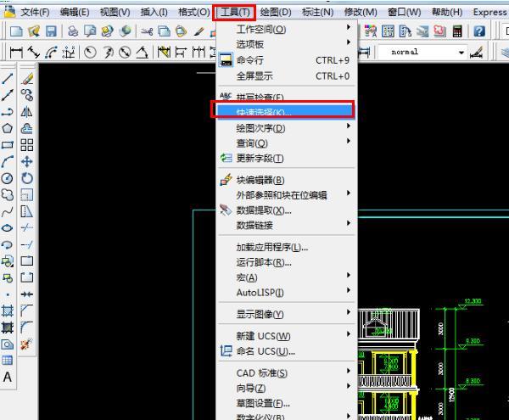
Task: Open the 视图(V) menu
Action: 115,13
